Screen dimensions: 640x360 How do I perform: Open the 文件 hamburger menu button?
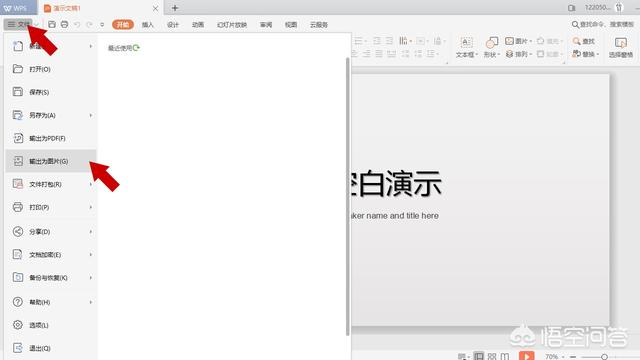tap(18, 24)
